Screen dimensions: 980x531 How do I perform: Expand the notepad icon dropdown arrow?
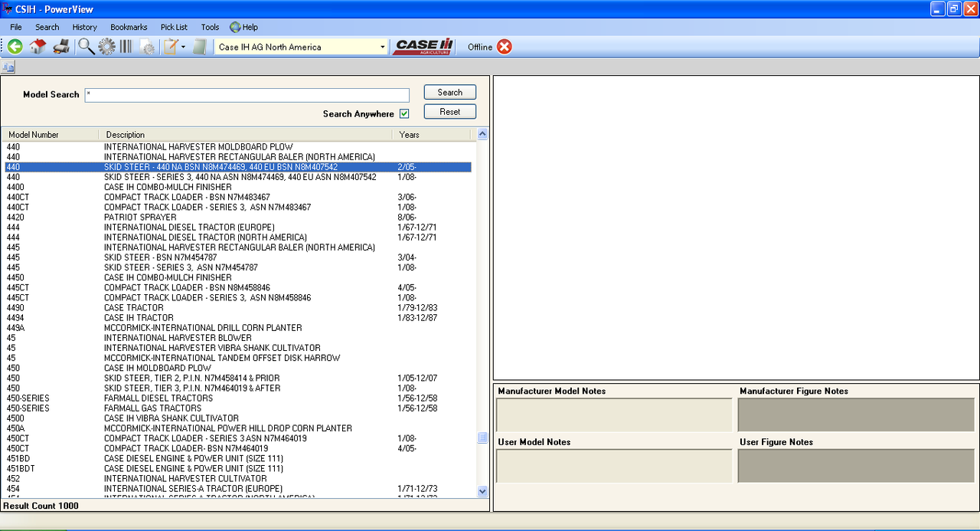(183, 47)
